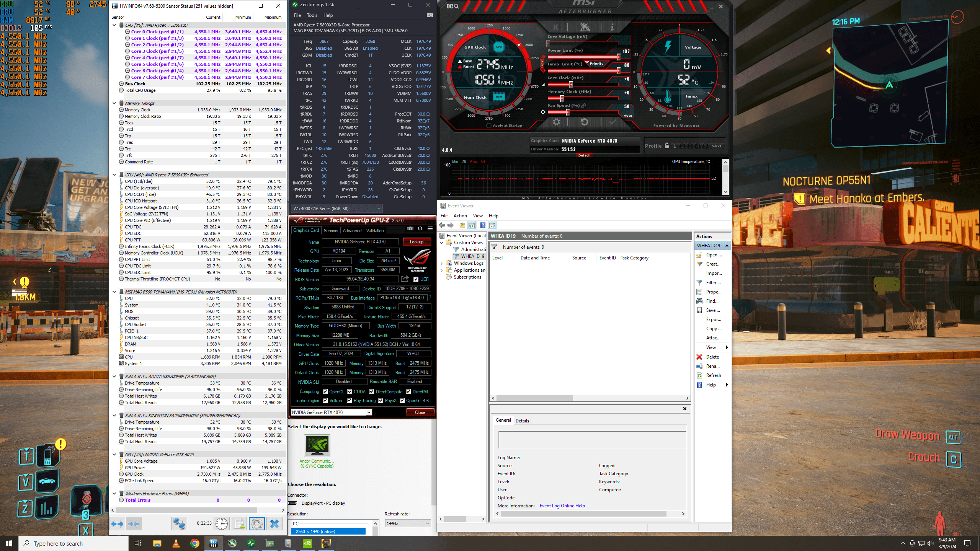Viewport: 980px width, 551px height.
Task: Click Event Viewer show/hide action pane icon
Action: point(492,225)
